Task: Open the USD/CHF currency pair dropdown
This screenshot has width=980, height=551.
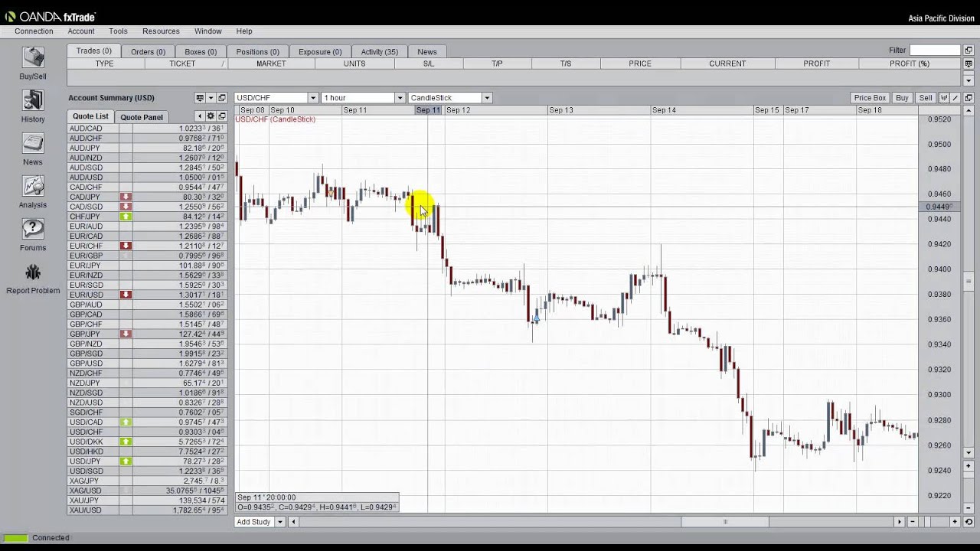Action: (313, 98)
